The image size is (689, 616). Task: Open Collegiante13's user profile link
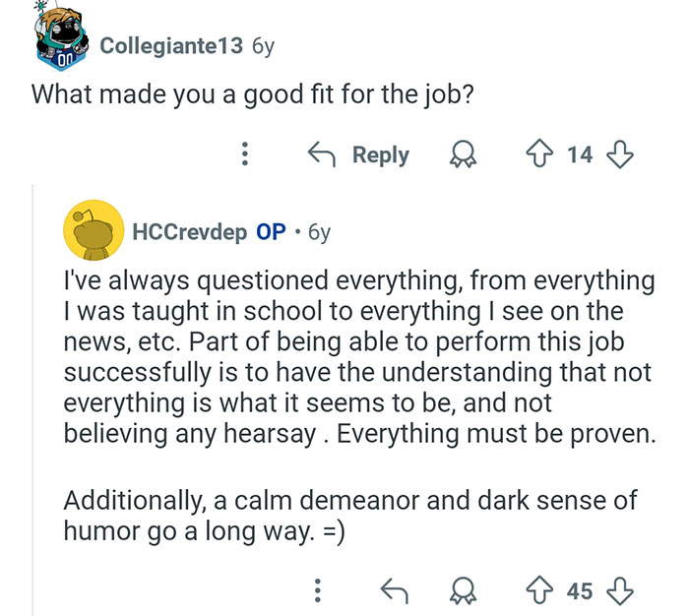[171, 46]
